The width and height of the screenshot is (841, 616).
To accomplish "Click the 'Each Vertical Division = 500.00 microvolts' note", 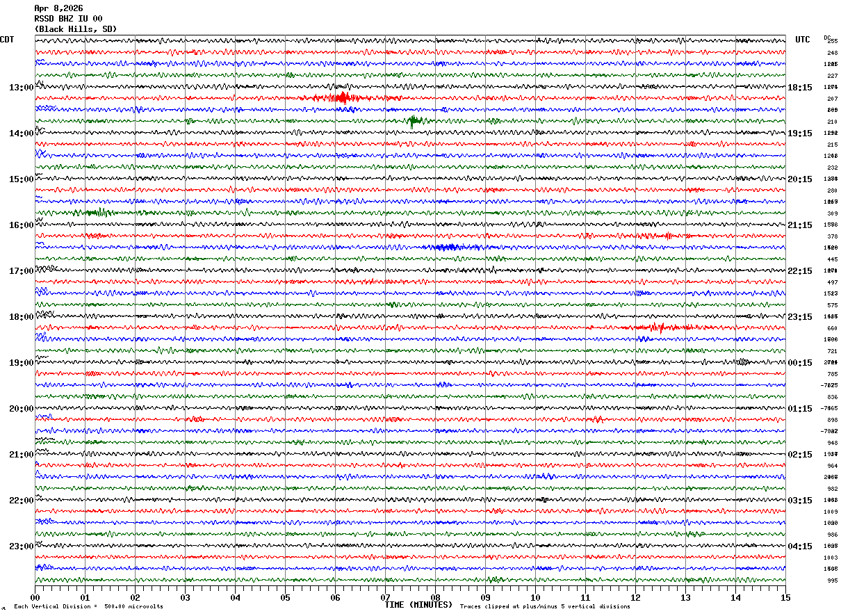I will [88, 607].
